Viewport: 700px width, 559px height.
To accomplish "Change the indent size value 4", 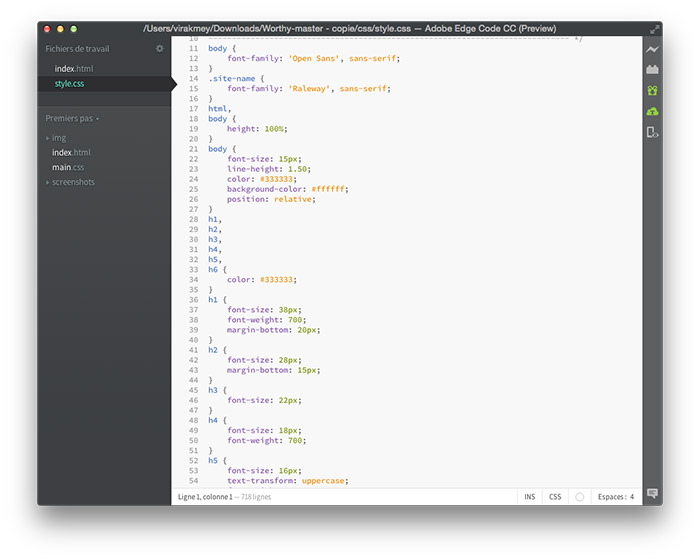I will pyautogui.click(x=632, y=497).
